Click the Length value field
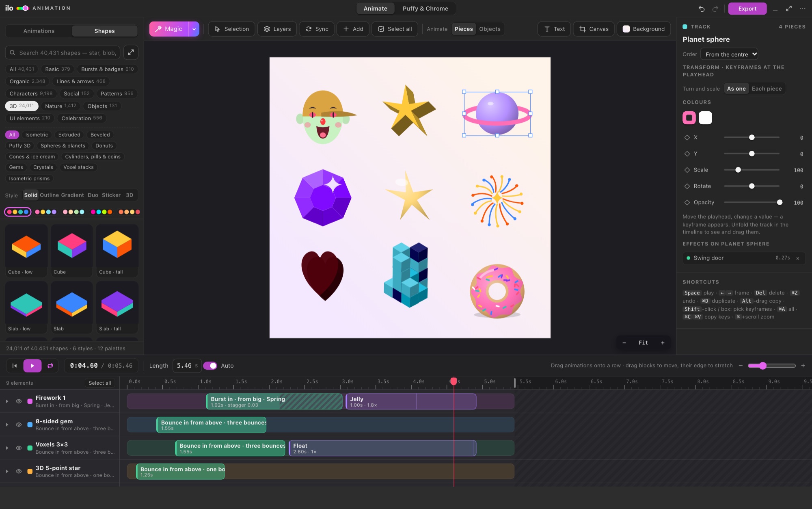 [x=187, y=366]
